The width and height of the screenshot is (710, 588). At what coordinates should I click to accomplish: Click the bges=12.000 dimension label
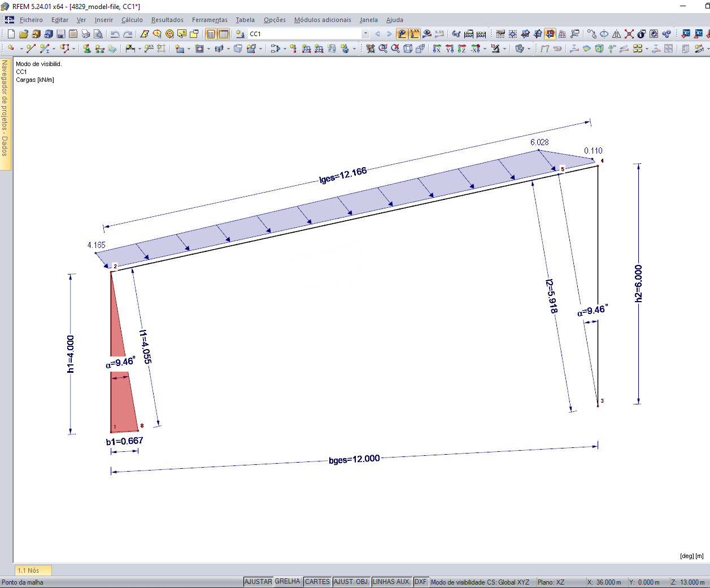354,459
